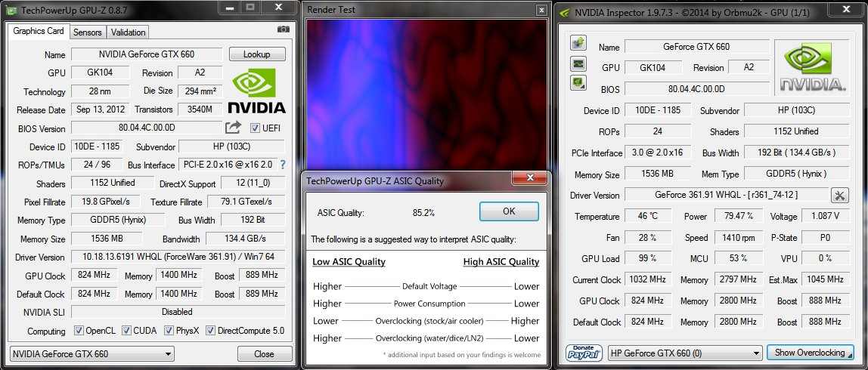
Task: Click the Bandwidth 134.4 GB/s value in GPU-Z
Action: click(246, 239)
